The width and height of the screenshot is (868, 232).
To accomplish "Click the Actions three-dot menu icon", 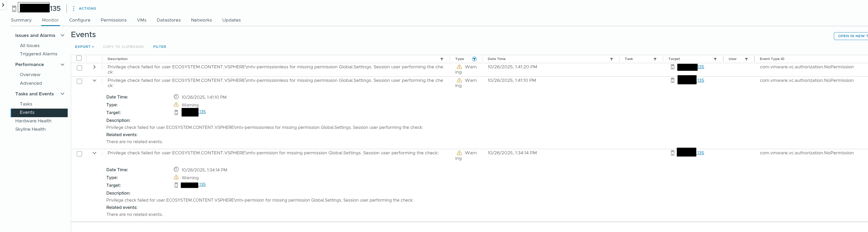I will pyautogui.click(x=73, y=8).
